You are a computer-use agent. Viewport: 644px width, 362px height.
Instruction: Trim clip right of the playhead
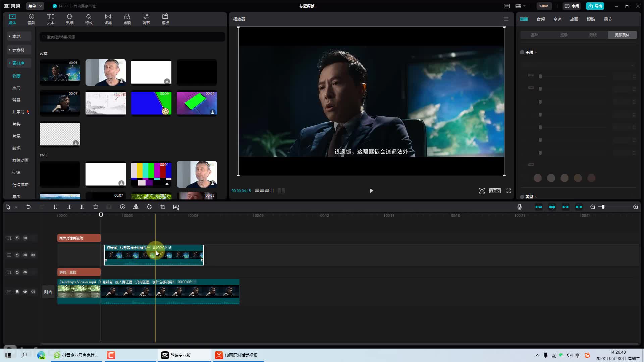click(82, 207)
